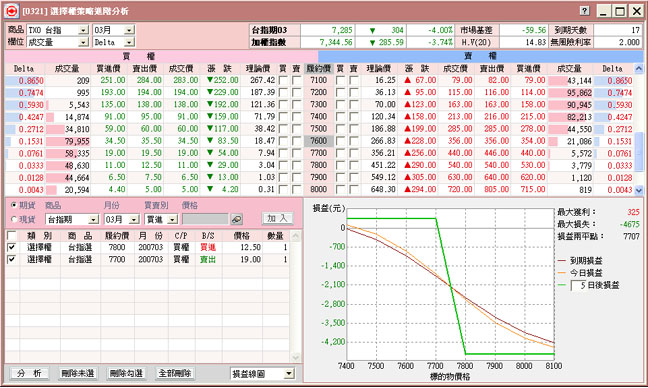Screen dimensions: 648x388
Task: Click scroll down arrow in positions list
Action: pyautogui.click(x=295, y=357)
